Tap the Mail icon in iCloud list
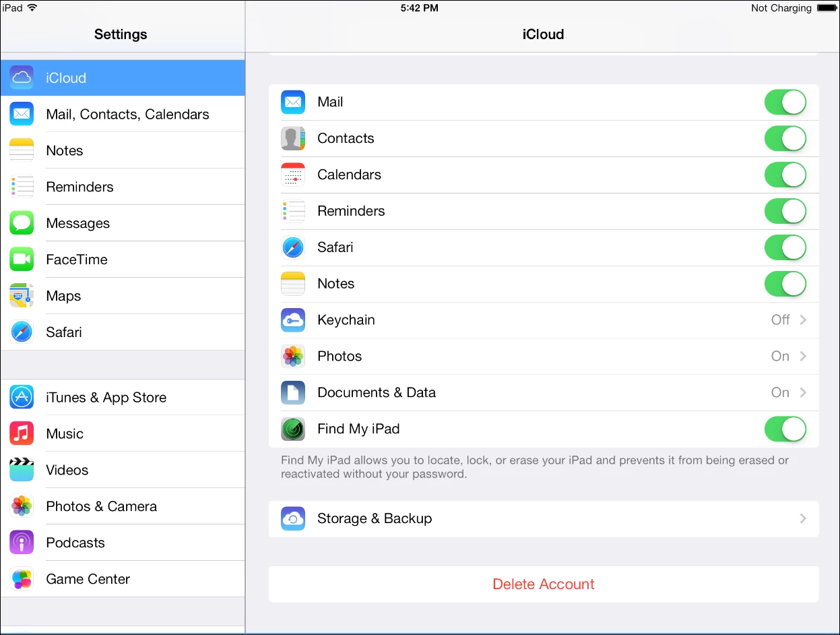840x635 pixels. point(293,102)
